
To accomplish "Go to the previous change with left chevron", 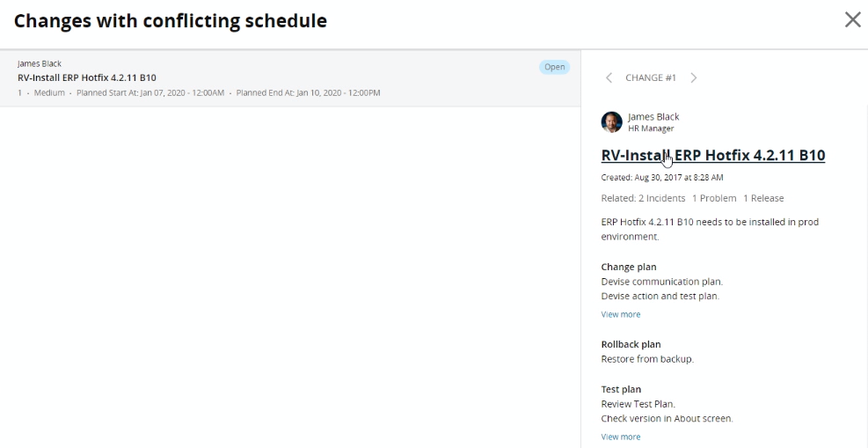I will (x=609, y=77).
